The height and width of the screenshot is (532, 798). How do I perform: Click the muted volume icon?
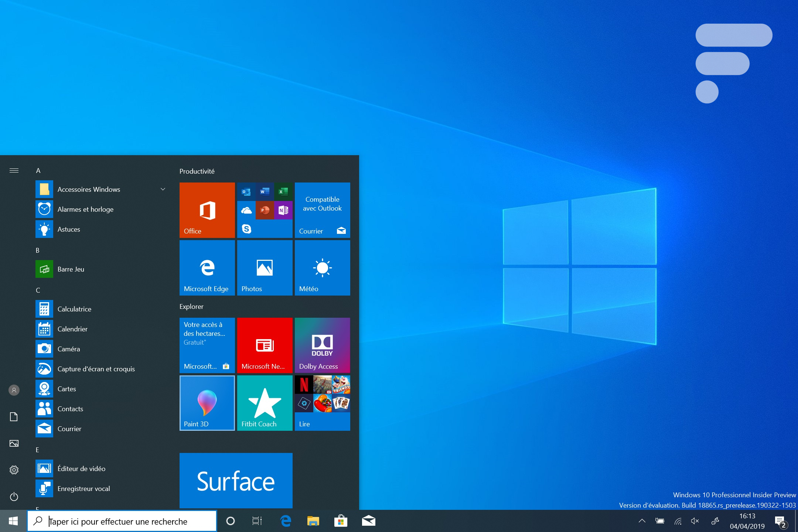[x=695, y=521]
